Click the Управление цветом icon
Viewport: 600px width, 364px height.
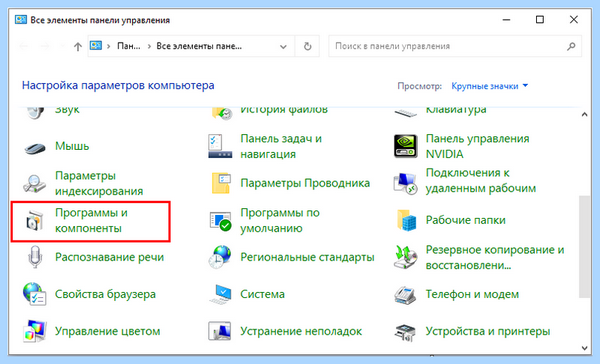pos(34,331)
